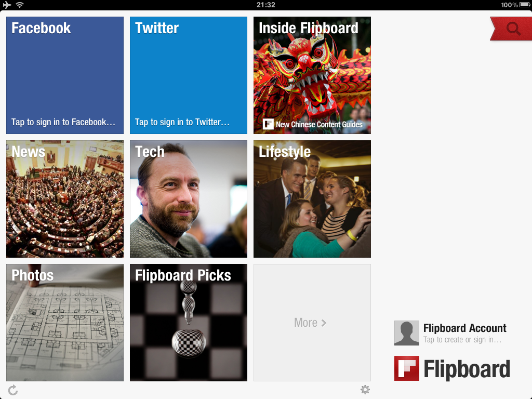The width and height of the screenshot is (532, 399).
Task: Open the Twitter sign-in tile
Action: point(189,75)
